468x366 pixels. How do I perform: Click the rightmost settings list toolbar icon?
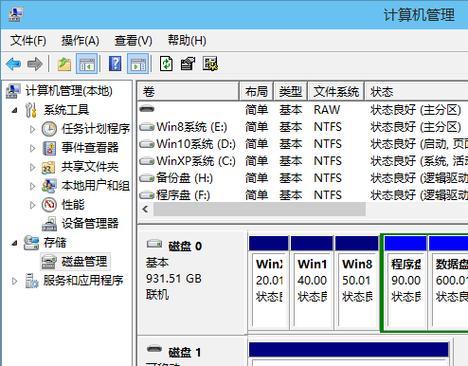pos(210,63)
